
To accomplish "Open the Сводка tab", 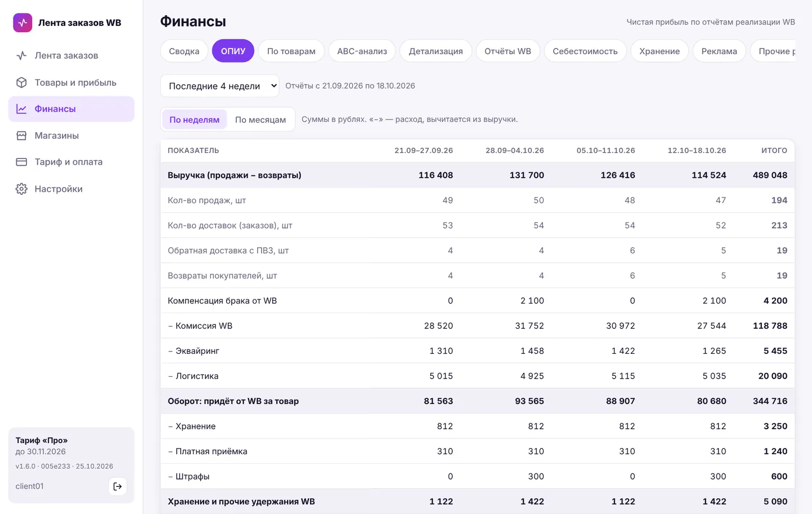I will 184,51.
